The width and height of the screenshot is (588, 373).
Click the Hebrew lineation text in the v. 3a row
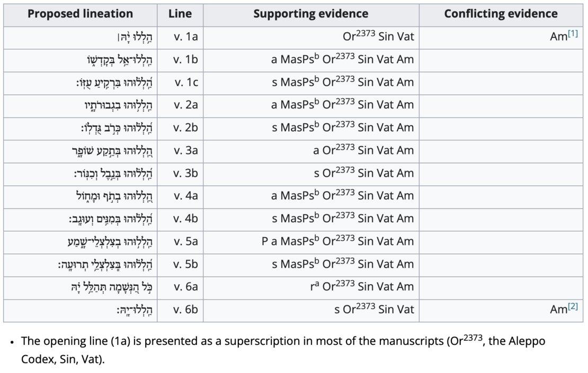(112, 150)
